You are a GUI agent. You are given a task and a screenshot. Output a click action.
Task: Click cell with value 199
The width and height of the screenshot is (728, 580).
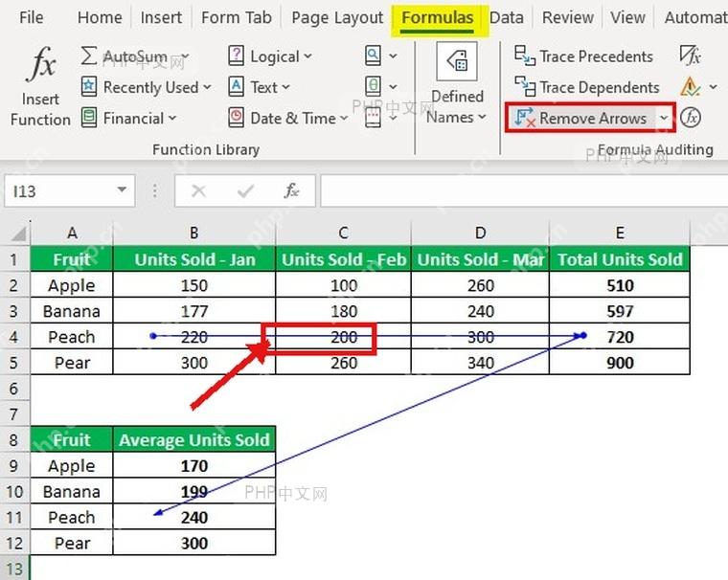(194, 491)
